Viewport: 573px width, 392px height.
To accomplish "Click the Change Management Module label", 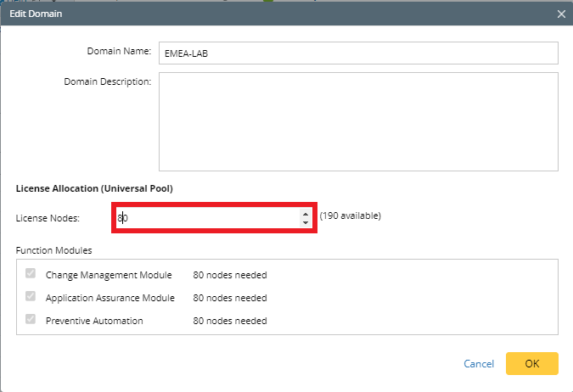I will coord(109,275).
